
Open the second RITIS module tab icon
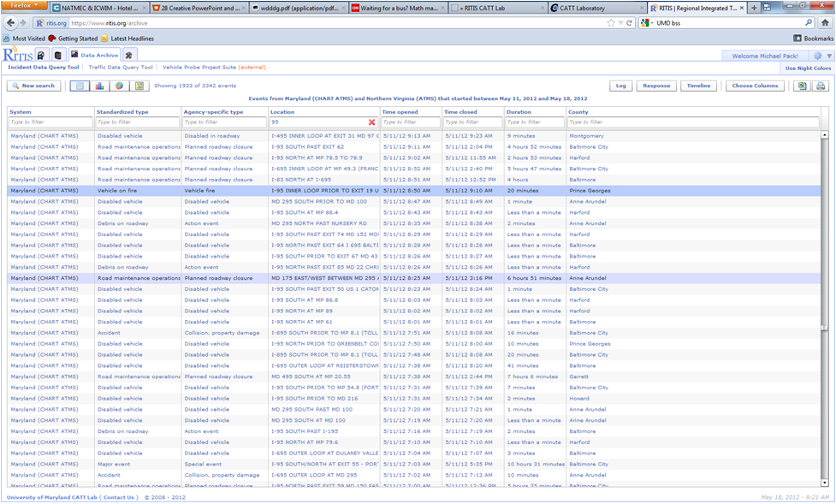click(58, 55)
